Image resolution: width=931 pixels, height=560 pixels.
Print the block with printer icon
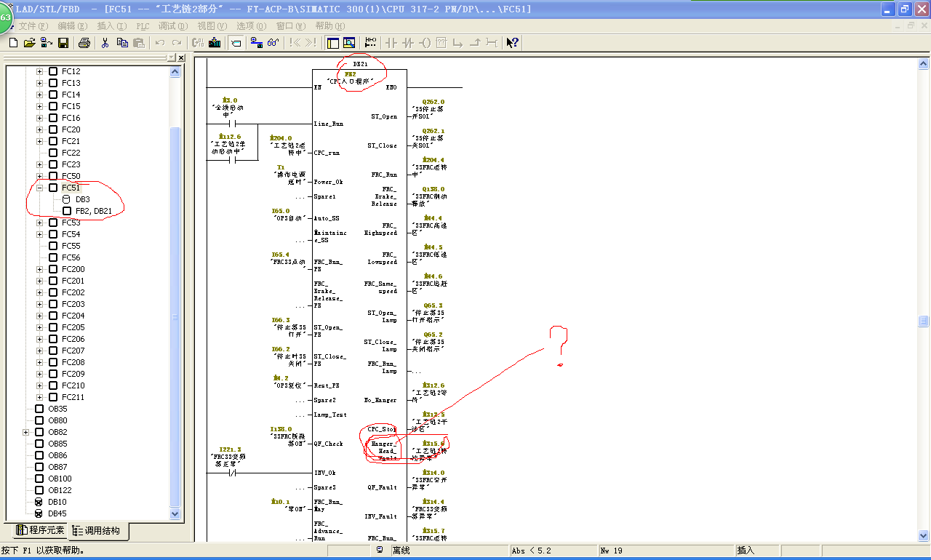click(x=84, y=43)
